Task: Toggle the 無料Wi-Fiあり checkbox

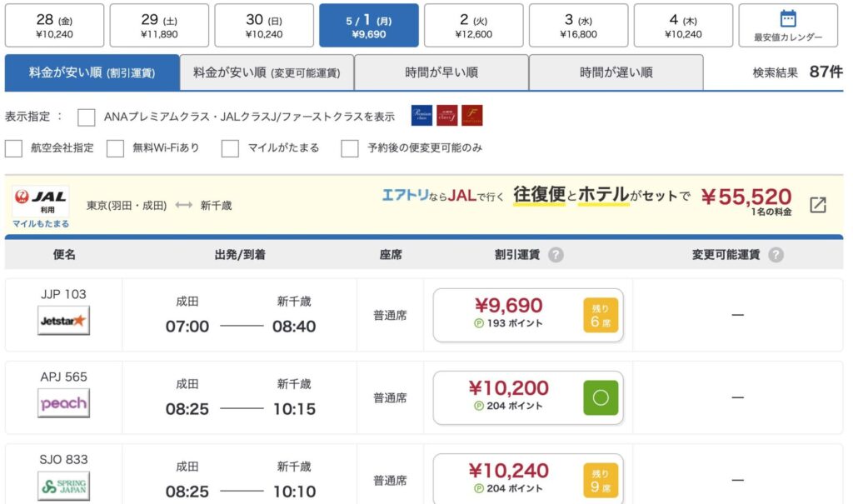Action: click(x=116, y=148)
